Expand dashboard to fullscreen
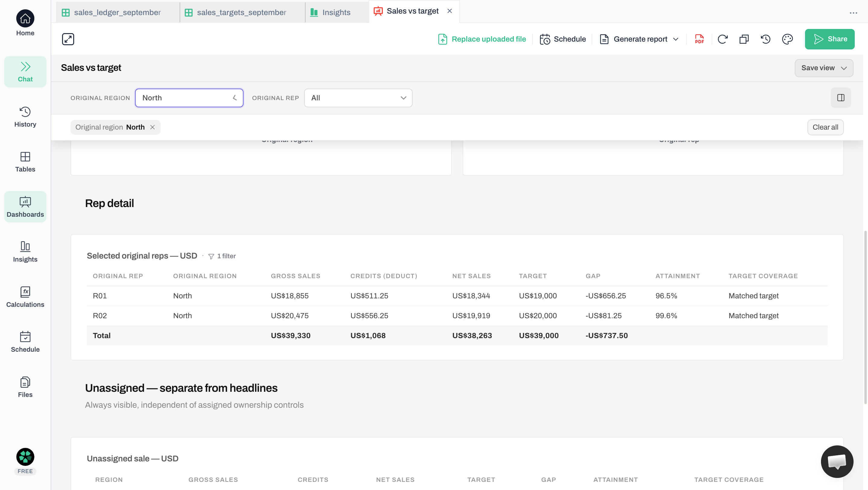Image resolution: width=868 pixels, height=490 pixels. pyautogui.click(x=68, y=39)
